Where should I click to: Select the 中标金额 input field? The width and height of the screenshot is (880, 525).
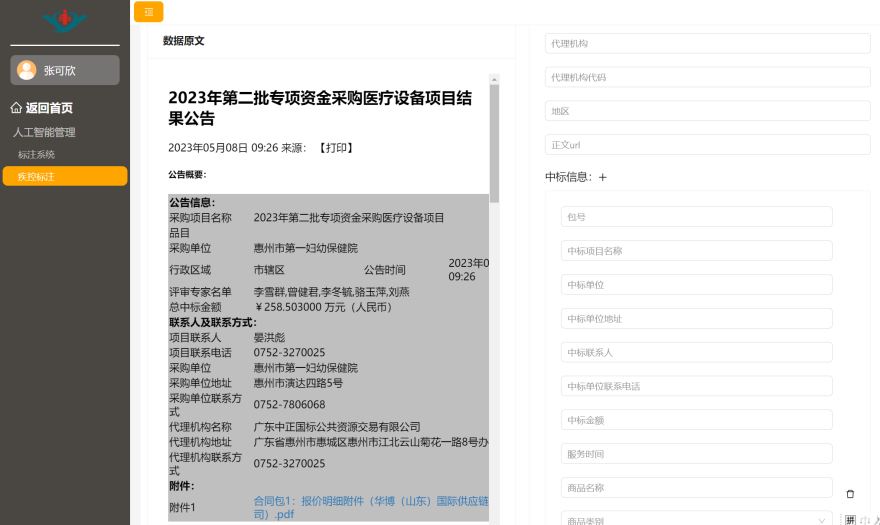(696, 420)
